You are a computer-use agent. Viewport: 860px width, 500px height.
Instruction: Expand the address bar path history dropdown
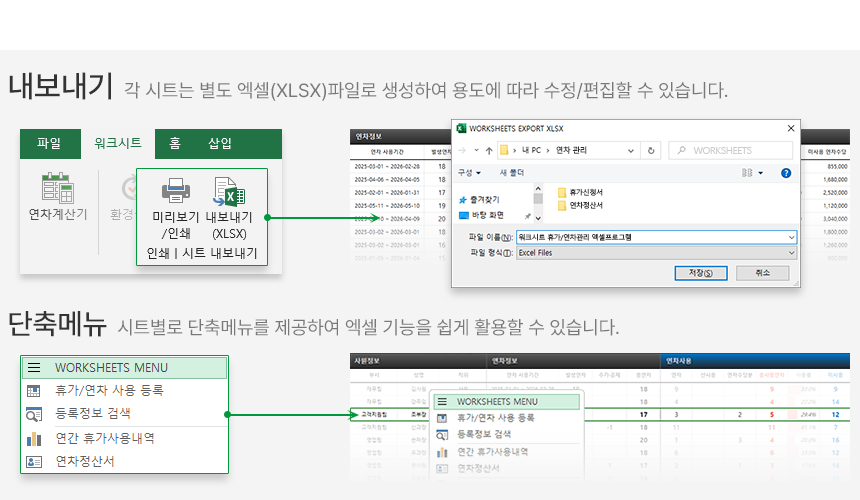point(632,150)
